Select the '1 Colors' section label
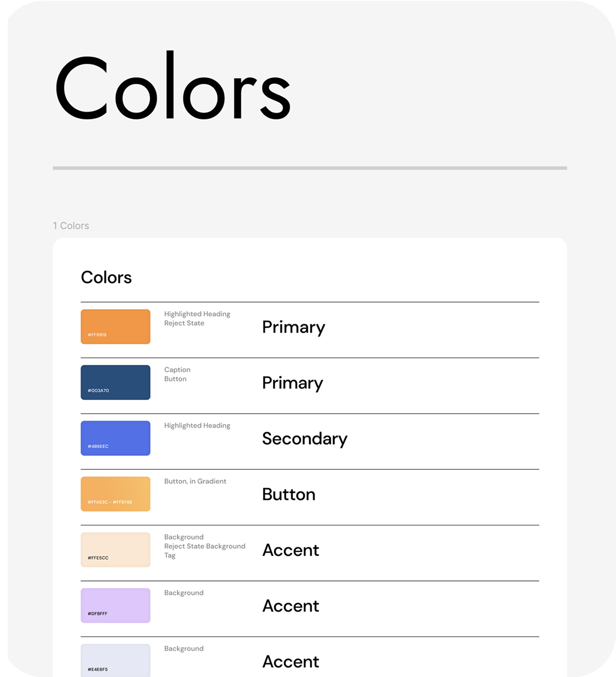Viewport: 616px width, 677px height. (x=71, y=225)
